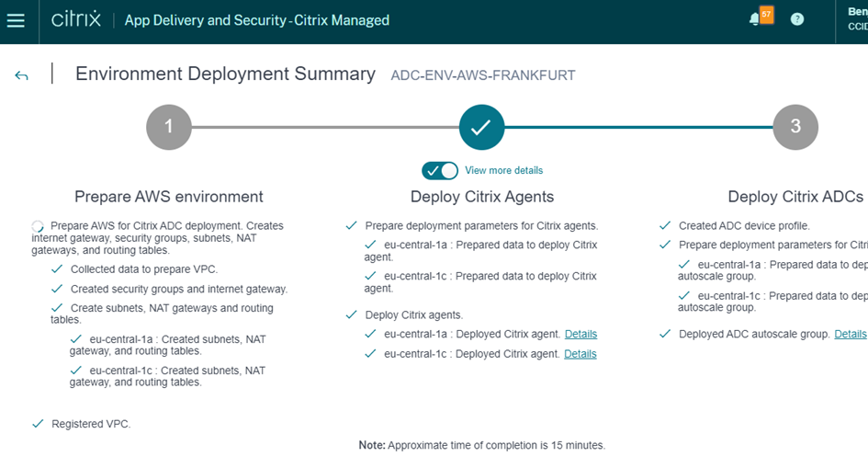868x468 pixels.
Task: Open Details link for eu-central-1a agent
Action: coord(581,334)
